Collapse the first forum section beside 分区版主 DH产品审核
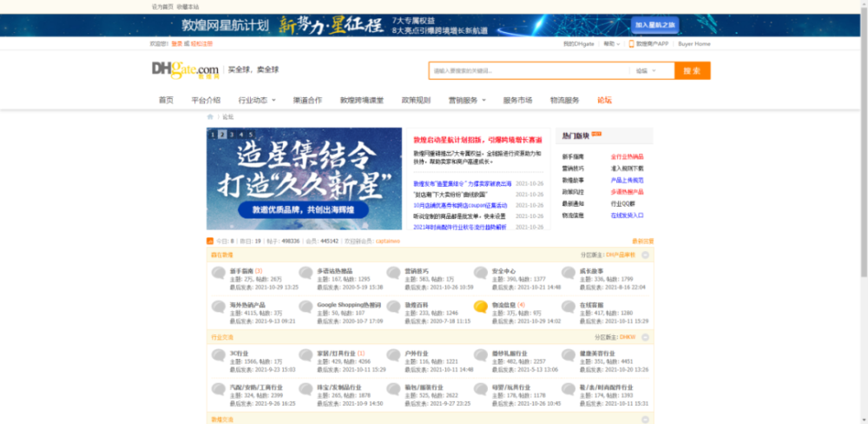The height and width of the screenshot is (424, 868). (646, 255)
